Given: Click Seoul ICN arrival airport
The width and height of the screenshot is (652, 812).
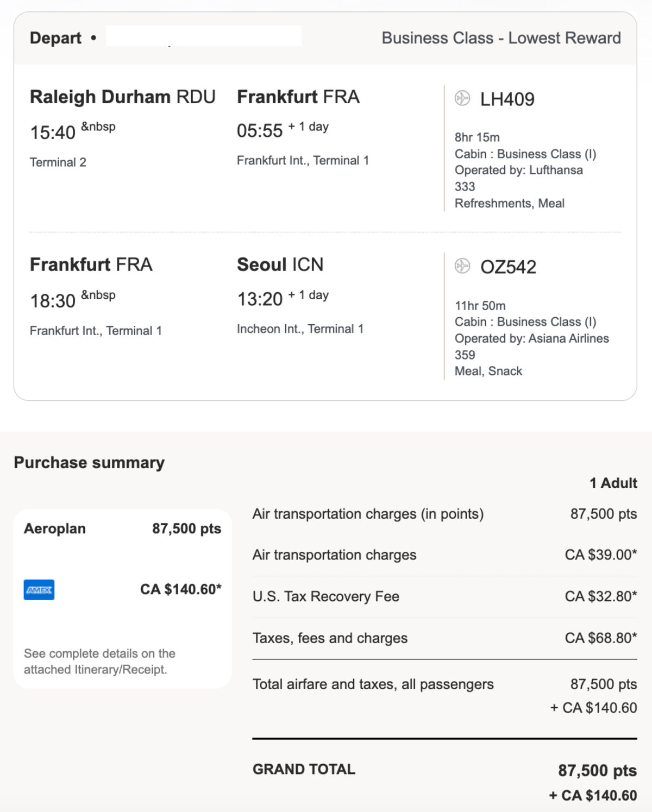Looking at the screenshot, I should tap(280, 265).
